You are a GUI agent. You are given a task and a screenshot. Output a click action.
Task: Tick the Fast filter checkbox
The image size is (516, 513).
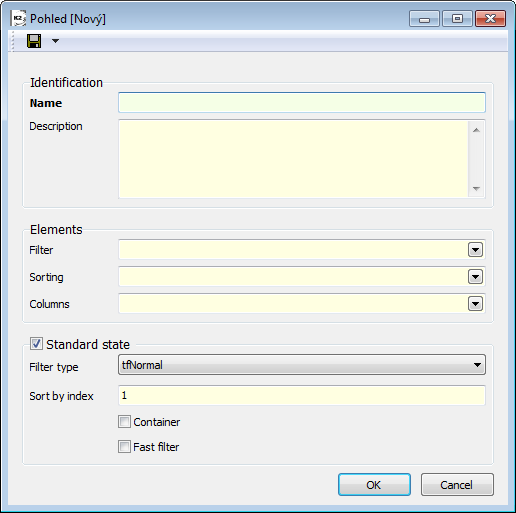pyautogui.click(x=124, y=447)
